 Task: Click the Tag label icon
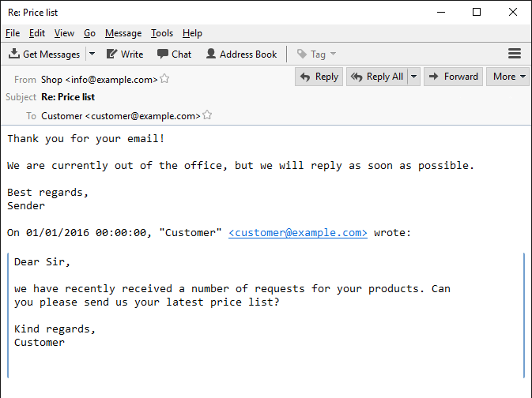point(302,54)
